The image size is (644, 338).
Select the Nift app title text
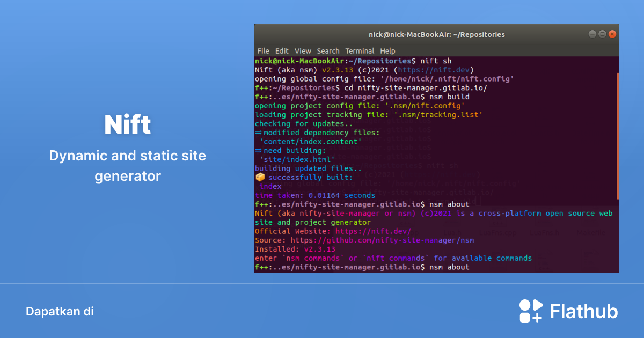coord(127,124)
